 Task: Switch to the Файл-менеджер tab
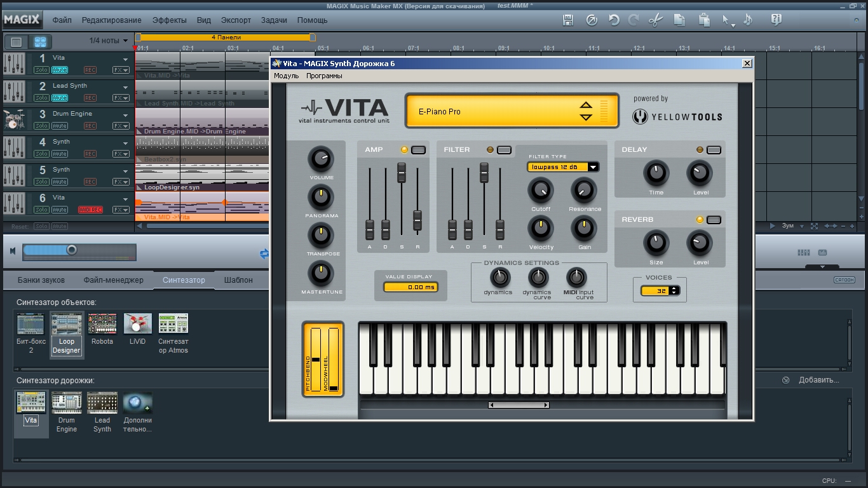click(113, 280)
